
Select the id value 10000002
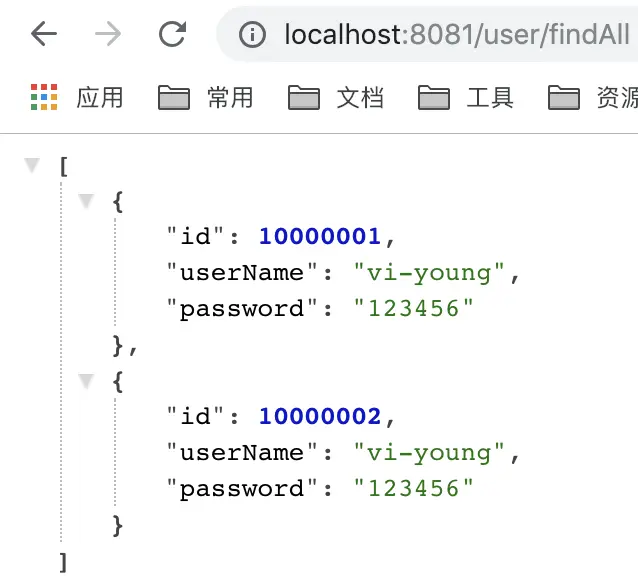(320, 416)
